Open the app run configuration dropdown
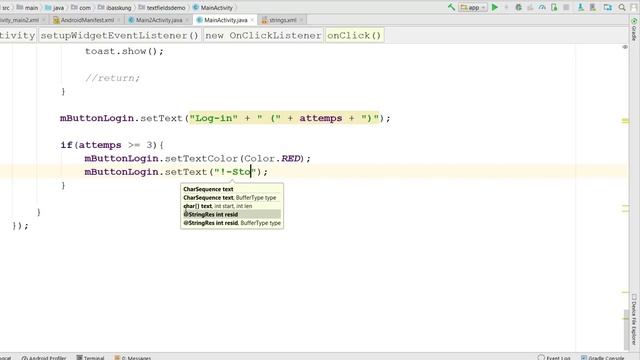Image resolution: width=640 pixels, height=360 pixels. coord(473,7)
